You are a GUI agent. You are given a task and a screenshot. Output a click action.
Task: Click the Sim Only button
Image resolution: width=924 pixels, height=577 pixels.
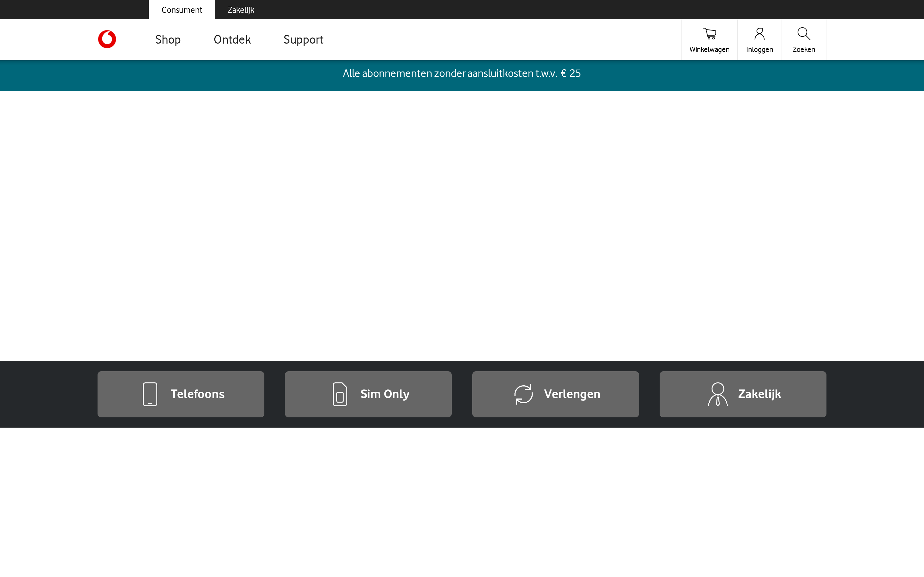coord(368,394)
